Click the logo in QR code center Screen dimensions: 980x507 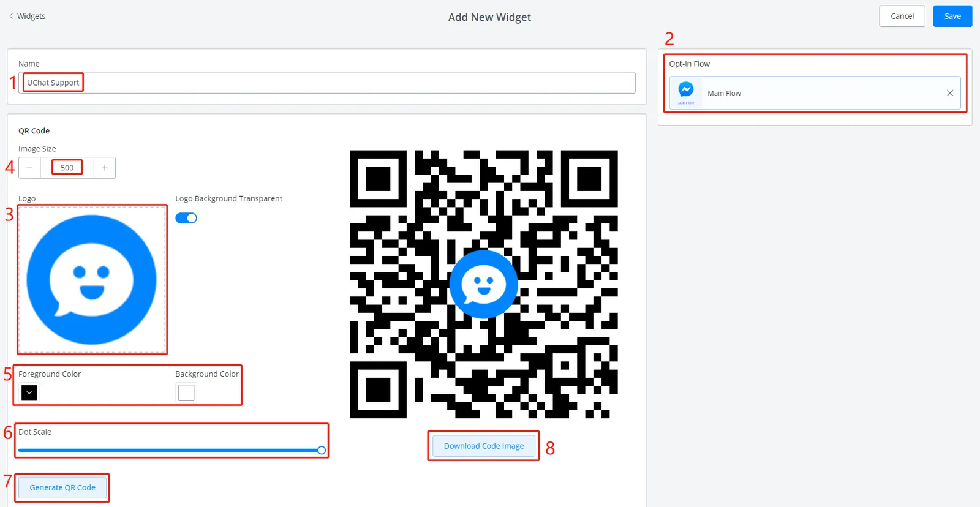[484, 284]
